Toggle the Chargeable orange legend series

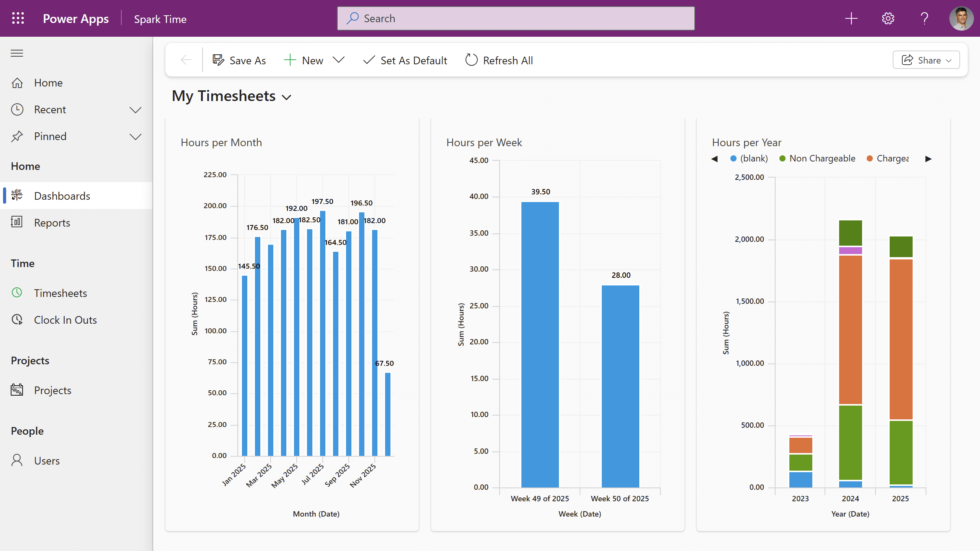pos(888,158)
